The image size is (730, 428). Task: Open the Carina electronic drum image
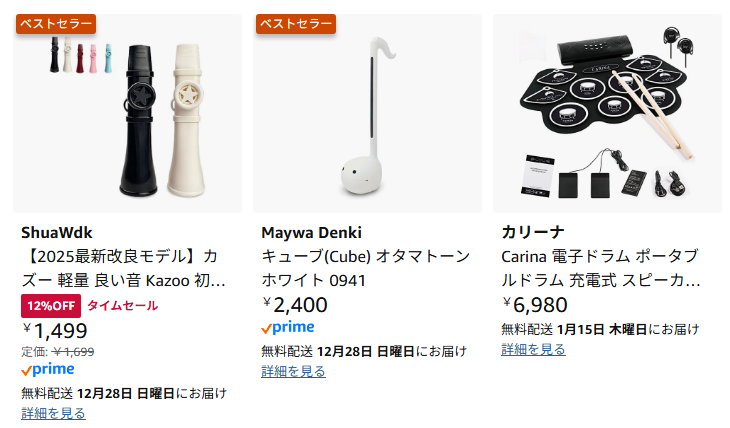pos(607,113)
